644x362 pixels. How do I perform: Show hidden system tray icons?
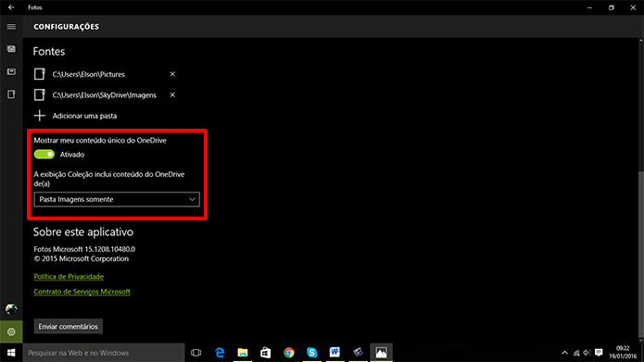(564, 353)
